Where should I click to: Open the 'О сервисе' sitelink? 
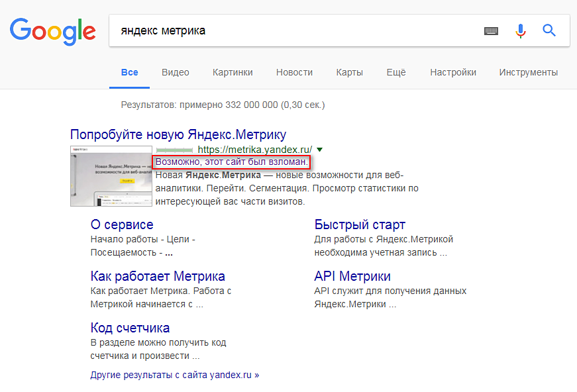[x=122, y=224]
